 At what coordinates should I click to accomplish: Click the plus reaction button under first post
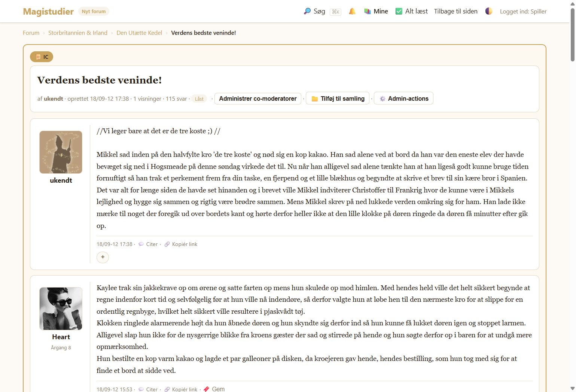103,257
